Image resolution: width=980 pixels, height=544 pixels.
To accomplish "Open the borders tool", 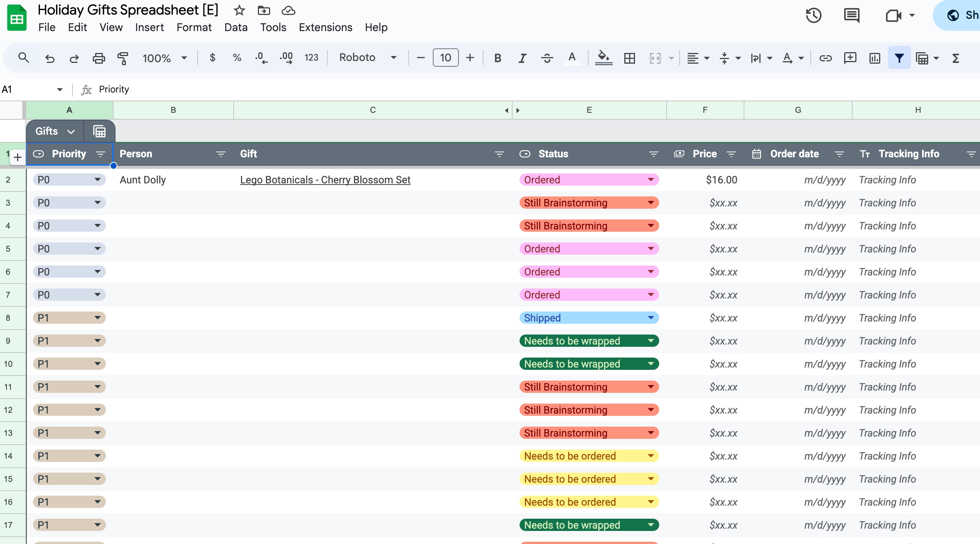I will tap(629, 58).
